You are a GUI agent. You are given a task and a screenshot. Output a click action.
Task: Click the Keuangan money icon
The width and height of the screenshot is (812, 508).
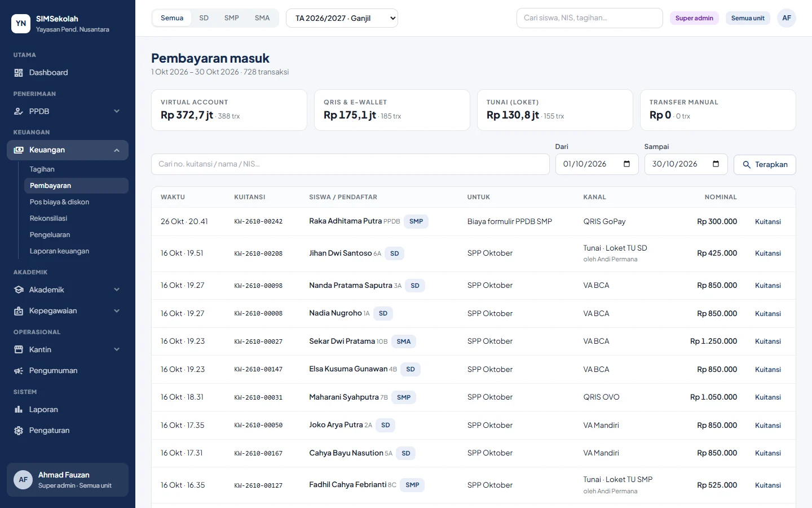(x=19, y=150)
